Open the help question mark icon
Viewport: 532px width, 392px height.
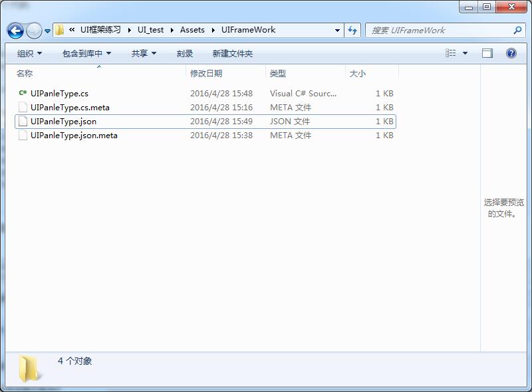[511, 53]
